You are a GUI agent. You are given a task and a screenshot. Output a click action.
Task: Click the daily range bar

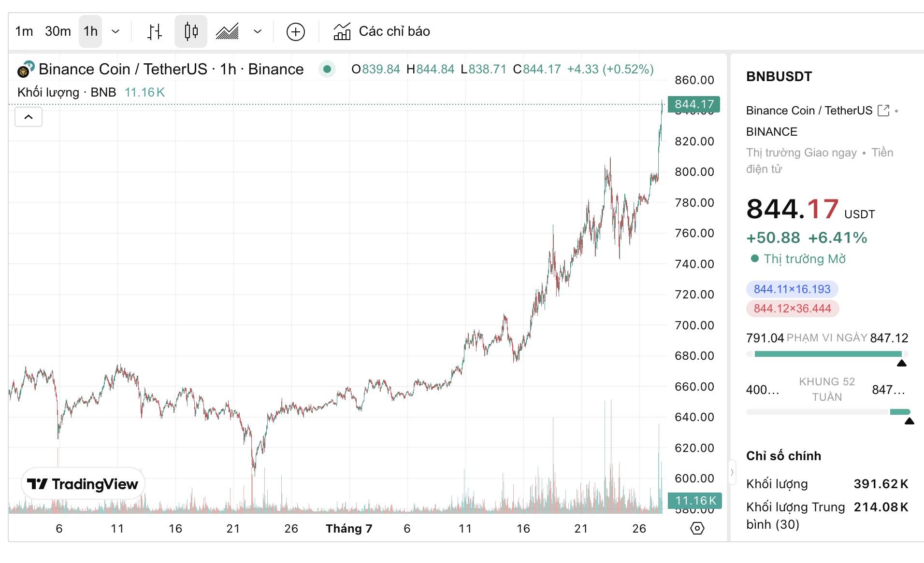pos(827,354)
